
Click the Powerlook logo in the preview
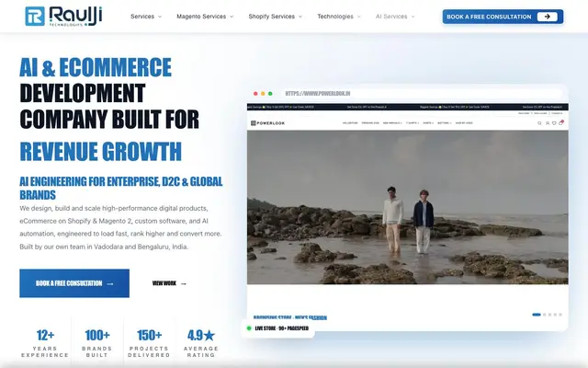(267, 123)
